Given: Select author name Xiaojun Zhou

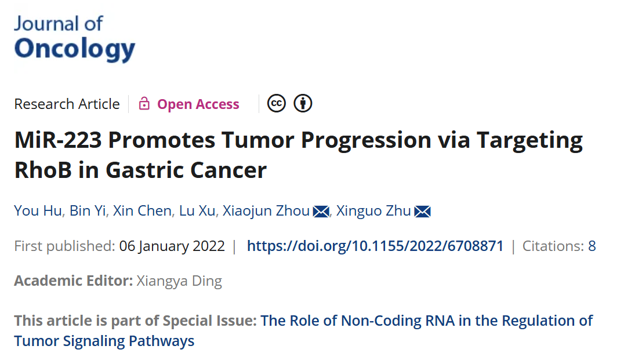Looking at the screenshot, I should pos(266,211).
